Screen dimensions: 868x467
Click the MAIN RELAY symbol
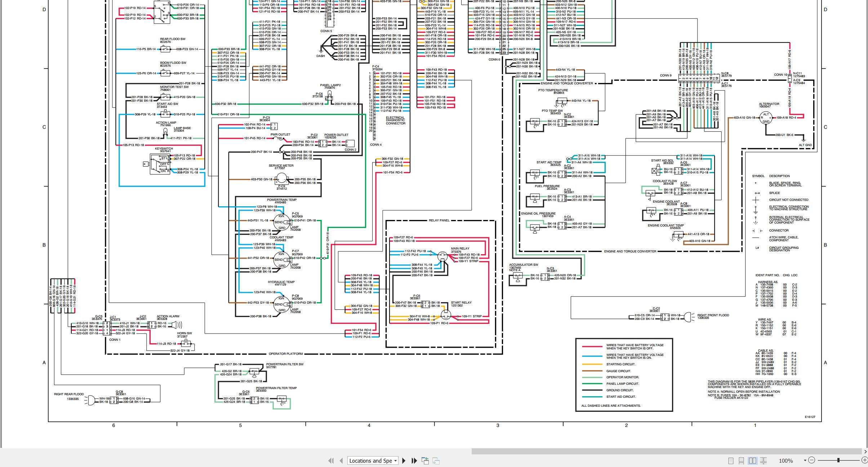[442, 256]
